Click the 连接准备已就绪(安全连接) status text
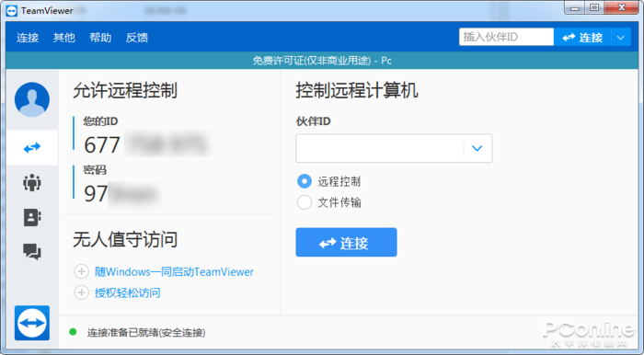This screenshot has height=355, width=644. (x=146, y=332)
